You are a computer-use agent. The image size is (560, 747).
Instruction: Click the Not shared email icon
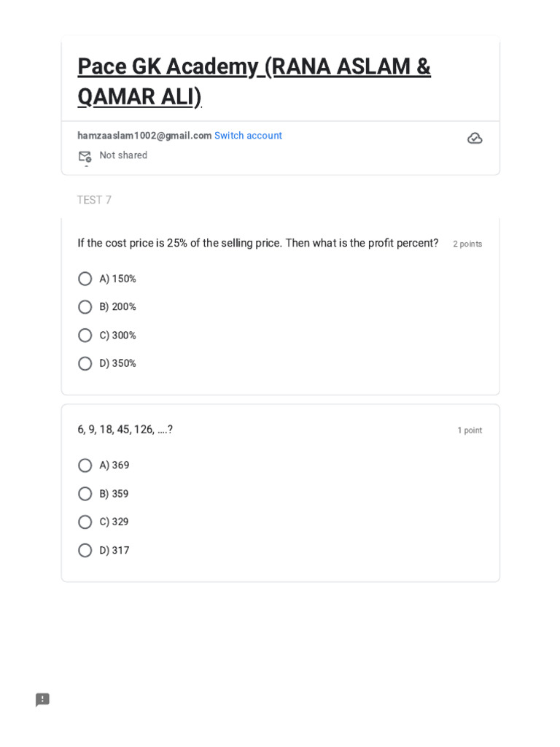click(85, 156)
